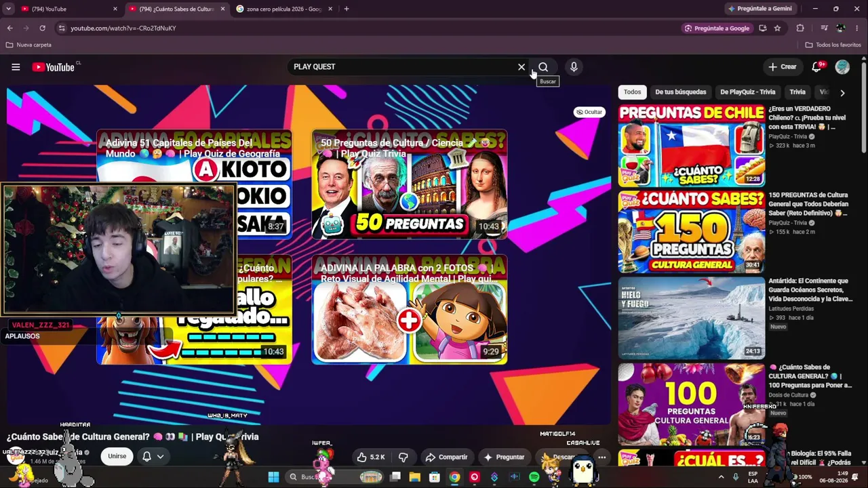Open Antártida Hielo y Fuego thumbnail
The width and height of the screenshot is (868, 488).
point(691,318)
